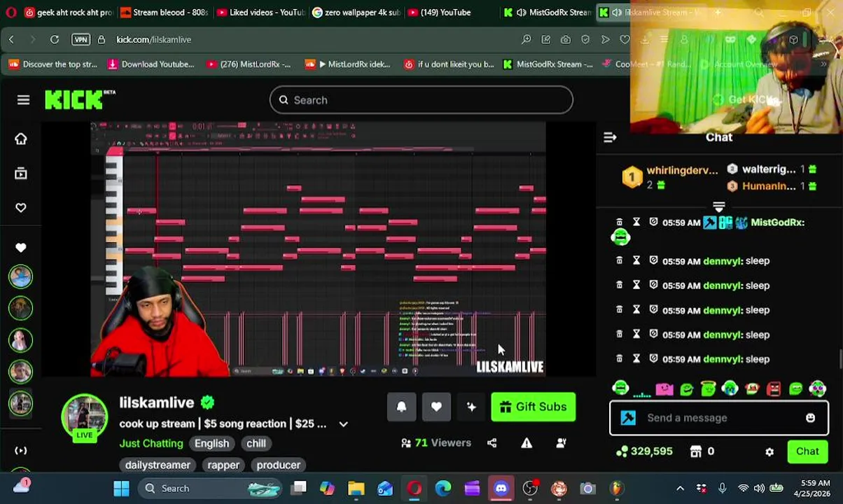The image size is (843, 504).
Task: Go back in browser
Action: click(x=11, y=39)
